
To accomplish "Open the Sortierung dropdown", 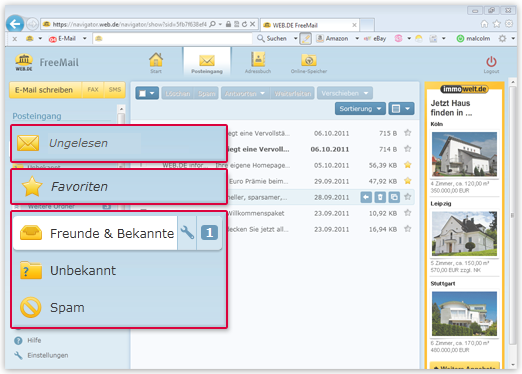I will [x=360, y=109].
